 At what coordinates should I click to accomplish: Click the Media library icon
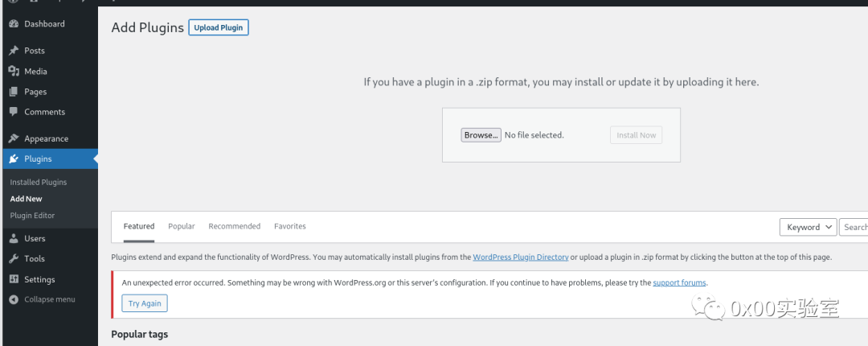(14, 71)
